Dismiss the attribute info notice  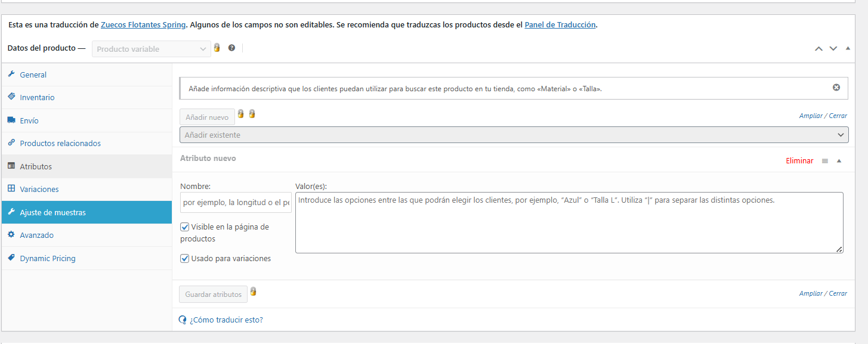[x=836, y=88]
